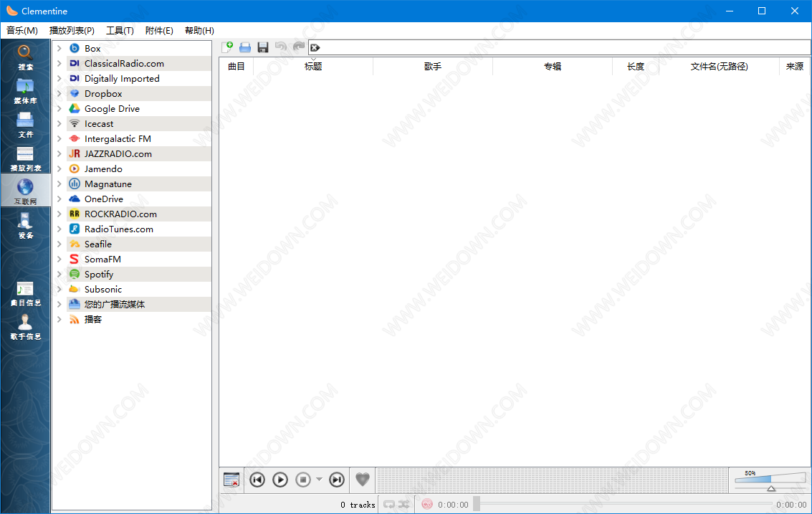
Task: Open the Playlists sidebar tab
Action: (x=25, y=158)
